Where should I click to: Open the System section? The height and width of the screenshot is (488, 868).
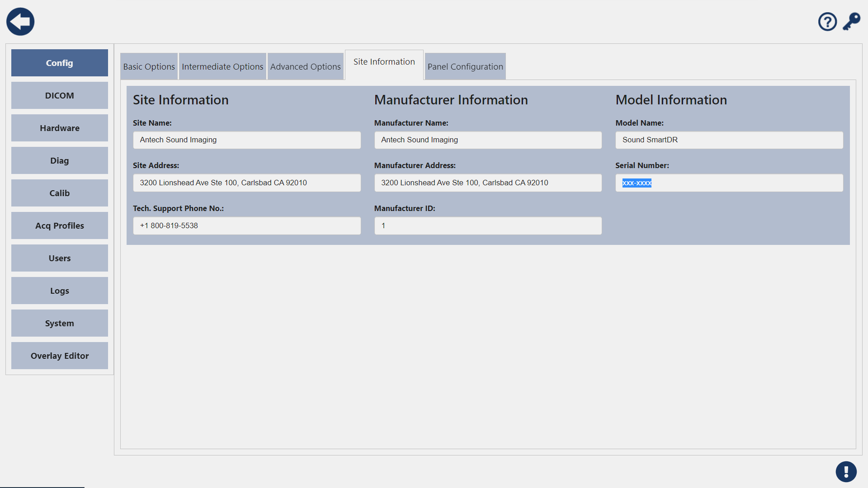tap(60, 323)
